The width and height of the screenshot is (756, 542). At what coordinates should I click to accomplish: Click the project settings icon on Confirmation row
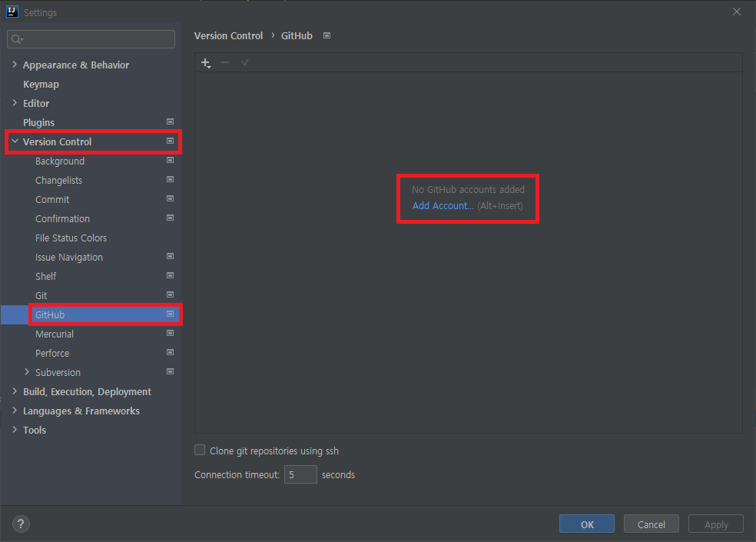(171, 218)
